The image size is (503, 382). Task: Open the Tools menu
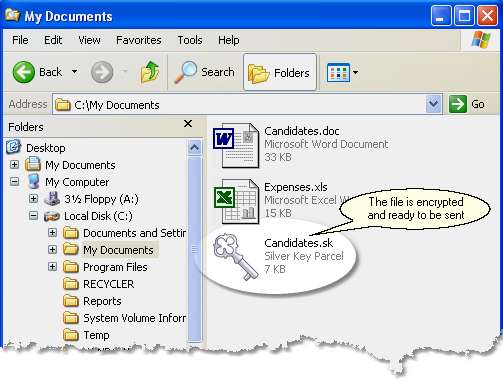tap(190, 40)
